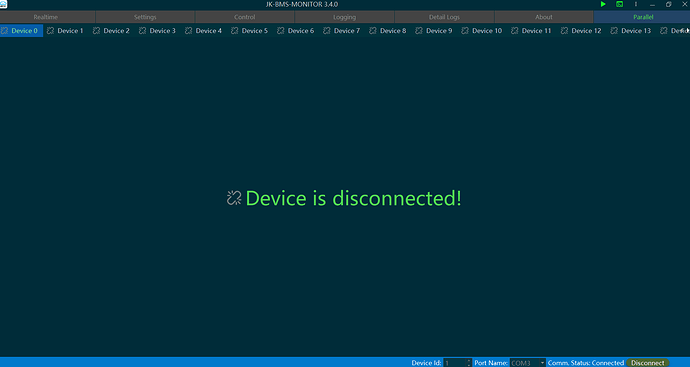Select the Device 13 tab

631,31
